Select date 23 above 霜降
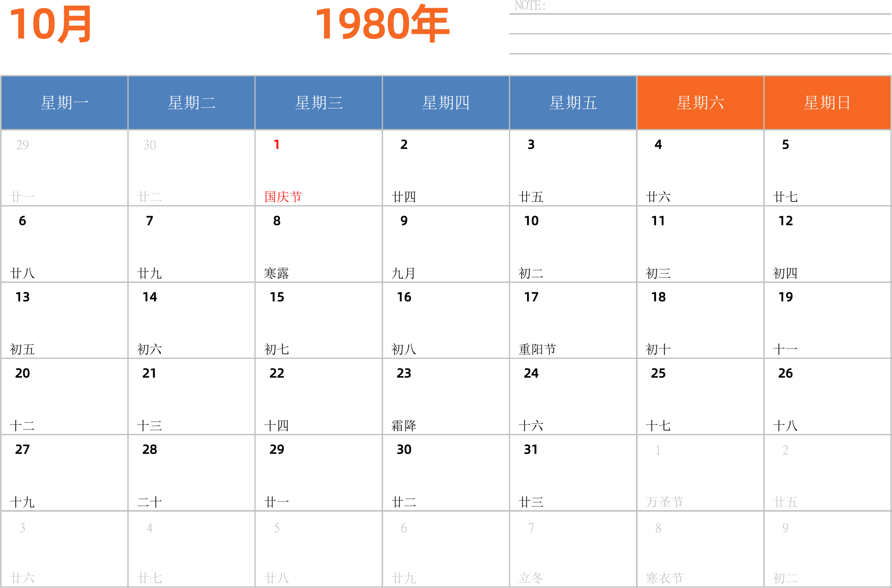Viewport: 892px width, 588px height. [404, 373]
